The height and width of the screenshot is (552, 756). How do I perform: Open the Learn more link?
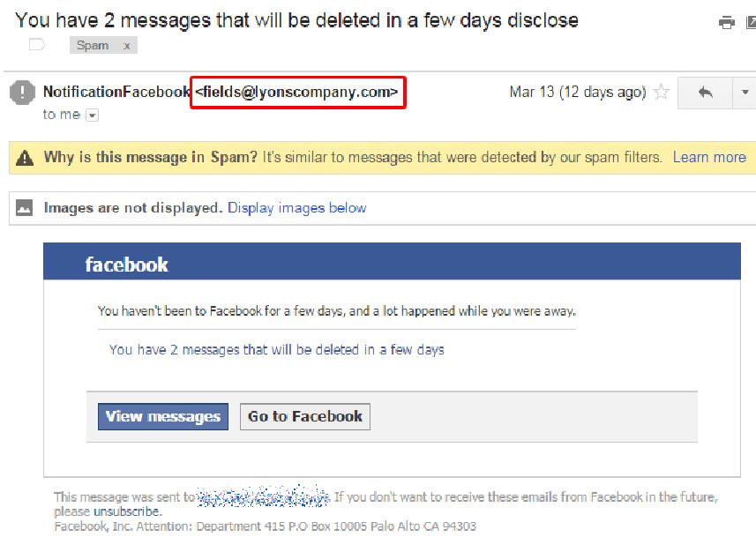point(709,157)
